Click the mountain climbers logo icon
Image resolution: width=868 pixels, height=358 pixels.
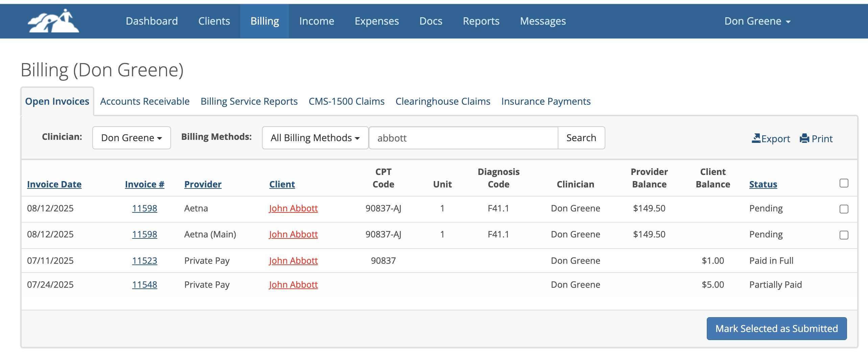coord(53,21)
